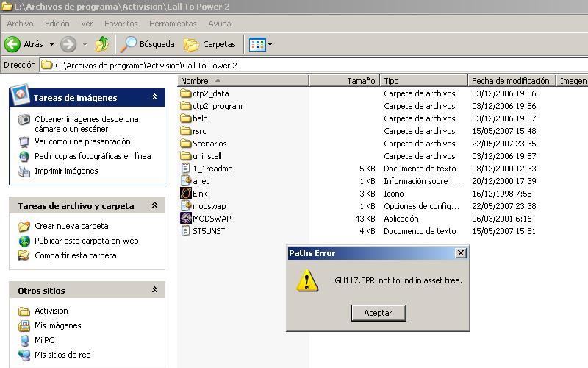Click the up one level folder icon
The width and height of the screenshot is (588, 368).
pos(102,44)
